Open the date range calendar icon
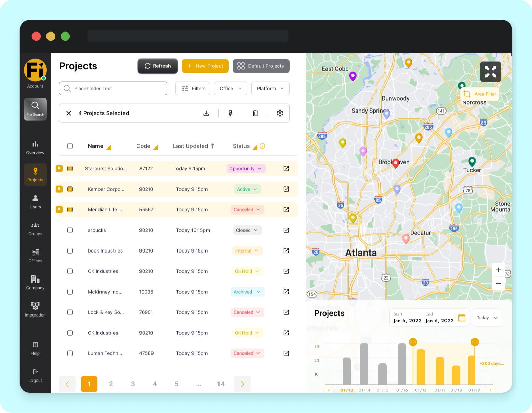Image resolution: width=532 pixels, height=413 pixels. coord(462,318)
